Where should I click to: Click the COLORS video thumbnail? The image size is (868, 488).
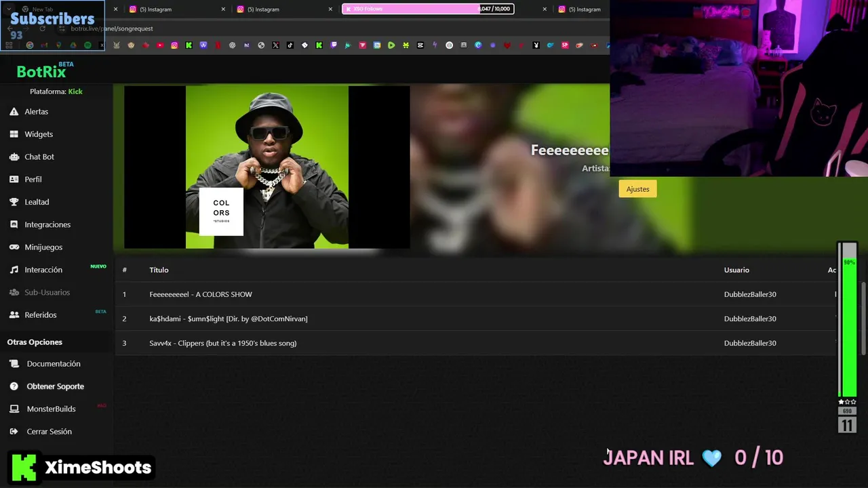pos(267,167)
